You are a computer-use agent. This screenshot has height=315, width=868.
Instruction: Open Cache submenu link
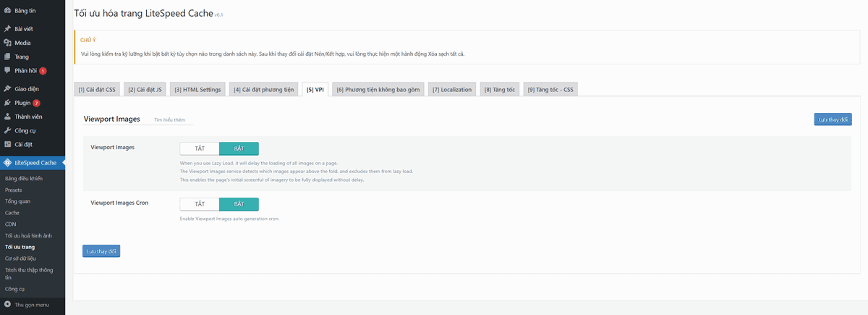pyautogui.click(x=12, y=213)
